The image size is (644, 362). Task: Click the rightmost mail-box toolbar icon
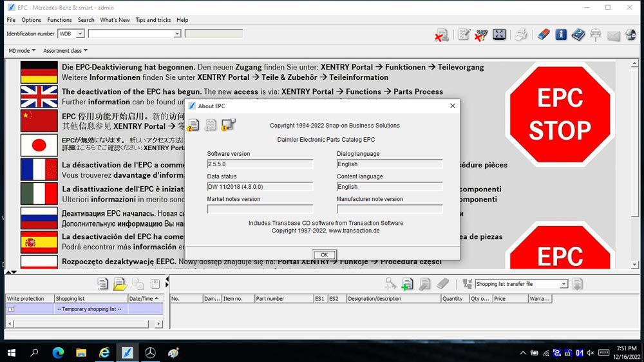point(631,35)
